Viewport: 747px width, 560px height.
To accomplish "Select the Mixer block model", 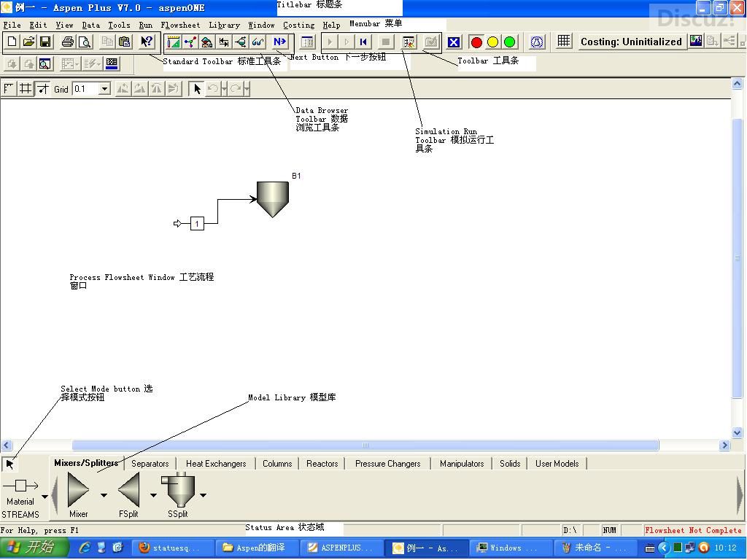I will click(x=79, y=489).
